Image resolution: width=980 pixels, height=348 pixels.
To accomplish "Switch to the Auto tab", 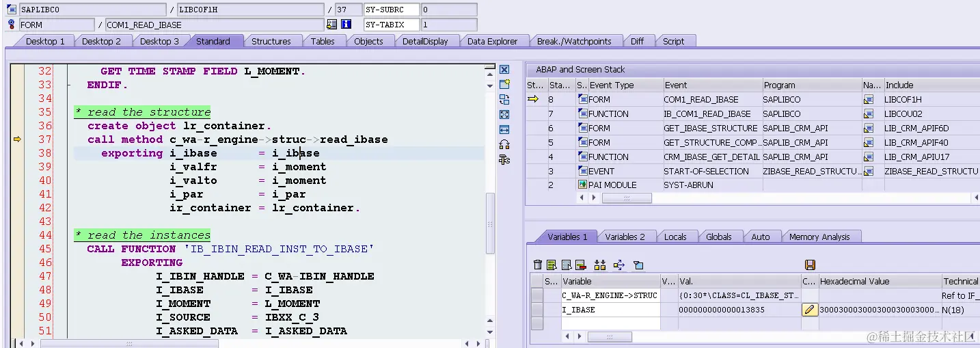I will pyautogui.click(x=761, y=237).
